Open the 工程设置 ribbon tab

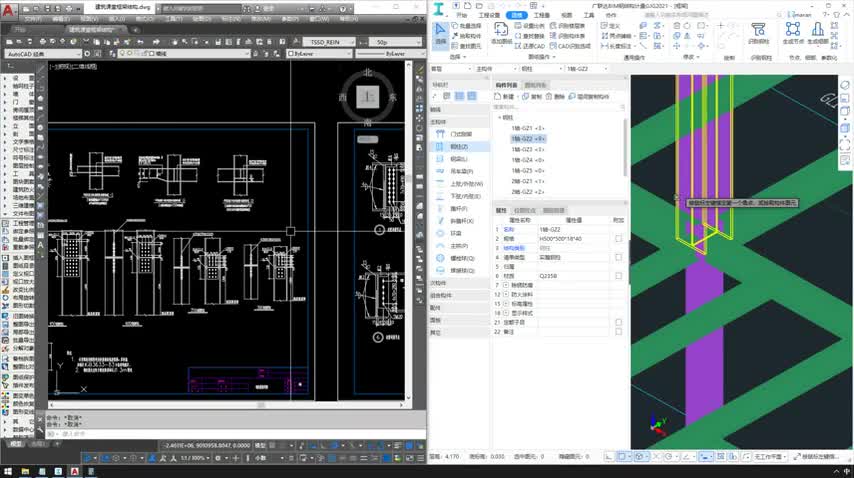(x=489, y=16)
